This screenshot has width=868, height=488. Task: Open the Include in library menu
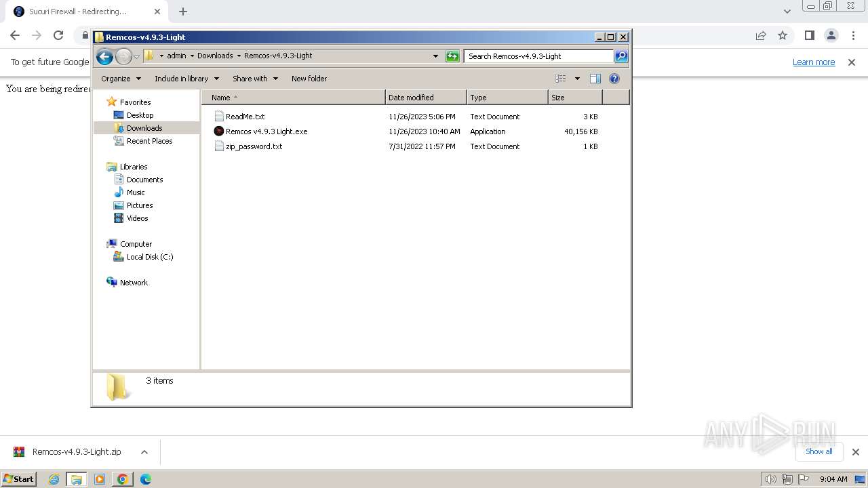[x=186, y=79]
